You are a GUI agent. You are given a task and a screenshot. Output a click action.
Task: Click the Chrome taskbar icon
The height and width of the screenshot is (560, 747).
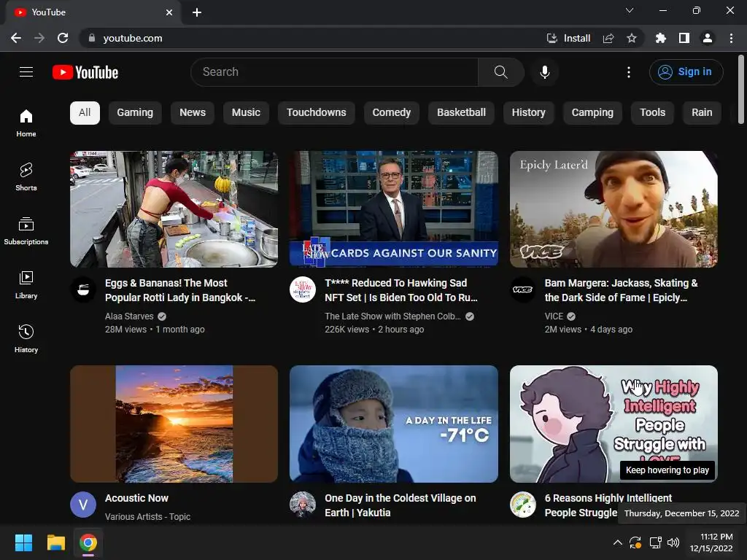tap(88, 542)
